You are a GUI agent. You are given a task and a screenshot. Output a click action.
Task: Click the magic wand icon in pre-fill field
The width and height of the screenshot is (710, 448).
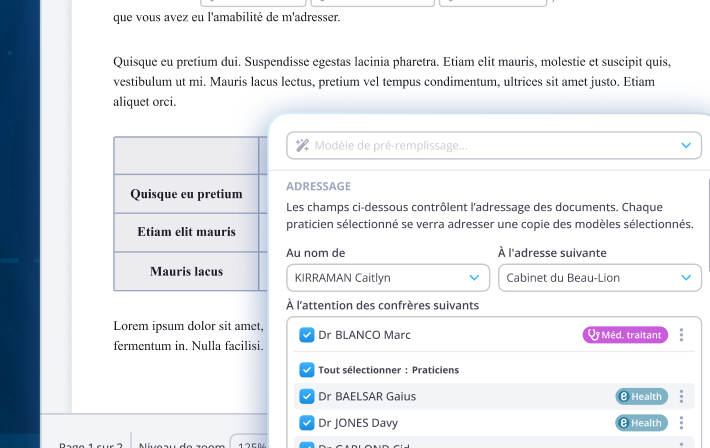point(302,145)
